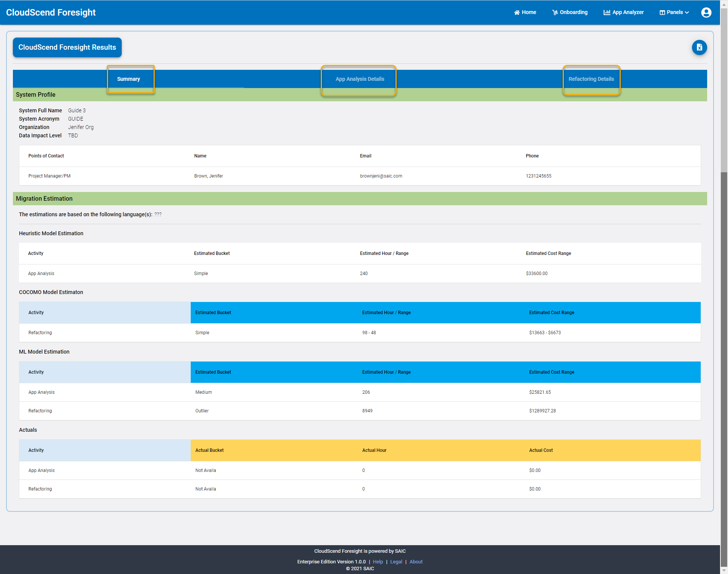728x574 pixels.
Task: Click Actuals Refactoring Not Availa cell
Action: click(x=206, y=489)
